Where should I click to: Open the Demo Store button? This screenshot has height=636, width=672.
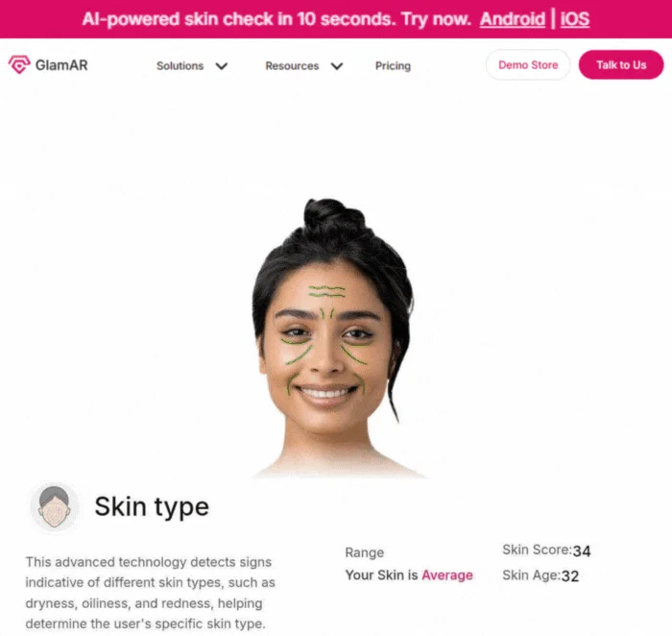pos(528,64)
